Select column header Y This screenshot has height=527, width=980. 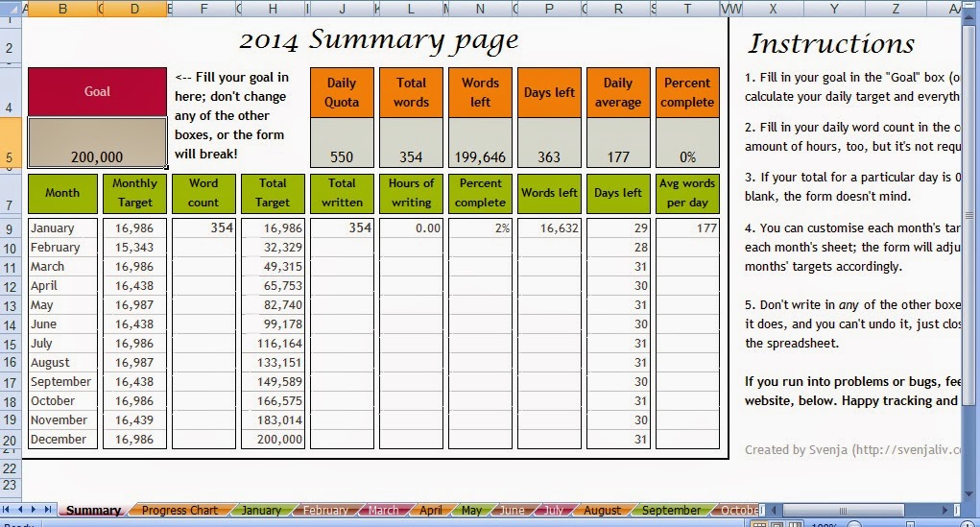point(834,9)
